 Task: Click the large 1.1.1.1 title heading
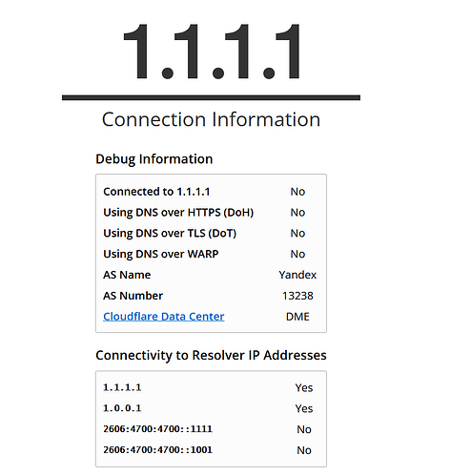tap(212, 52)
